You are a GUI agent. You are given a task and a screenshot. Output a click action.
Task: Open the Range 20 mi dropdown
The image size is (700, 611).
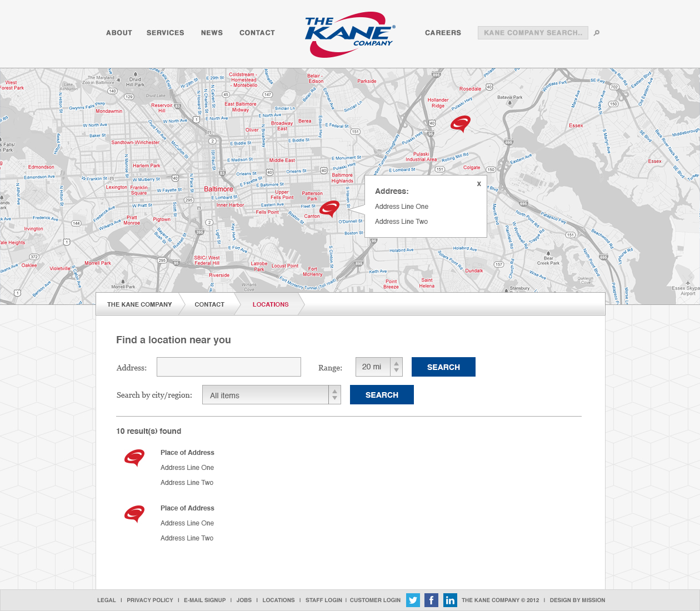[x=379, y=367]
